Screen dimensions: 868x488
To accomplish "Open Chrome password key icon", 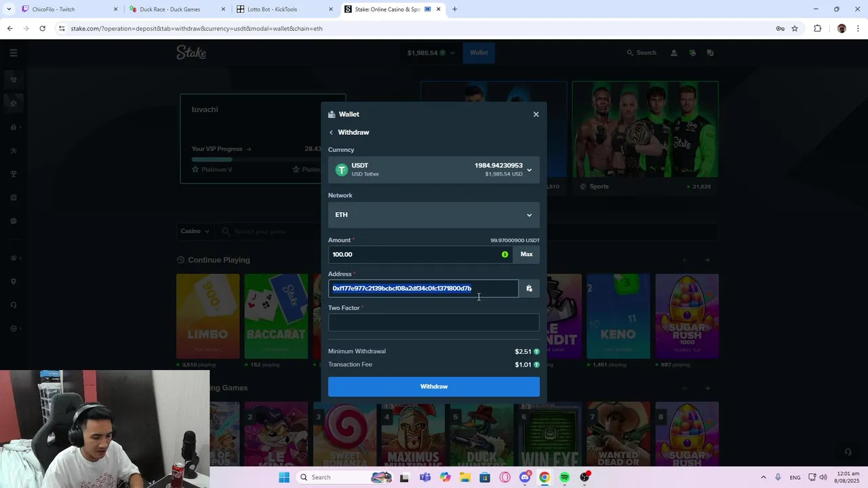I will pyautogui.click(x=780, y=28).
